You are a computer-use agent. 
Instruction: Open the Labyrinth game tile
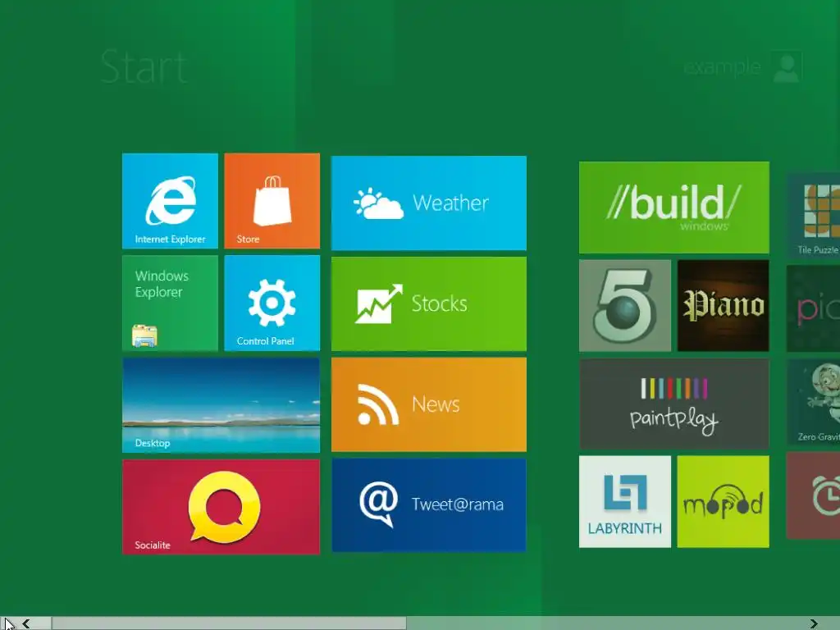[x=624, y=502]
